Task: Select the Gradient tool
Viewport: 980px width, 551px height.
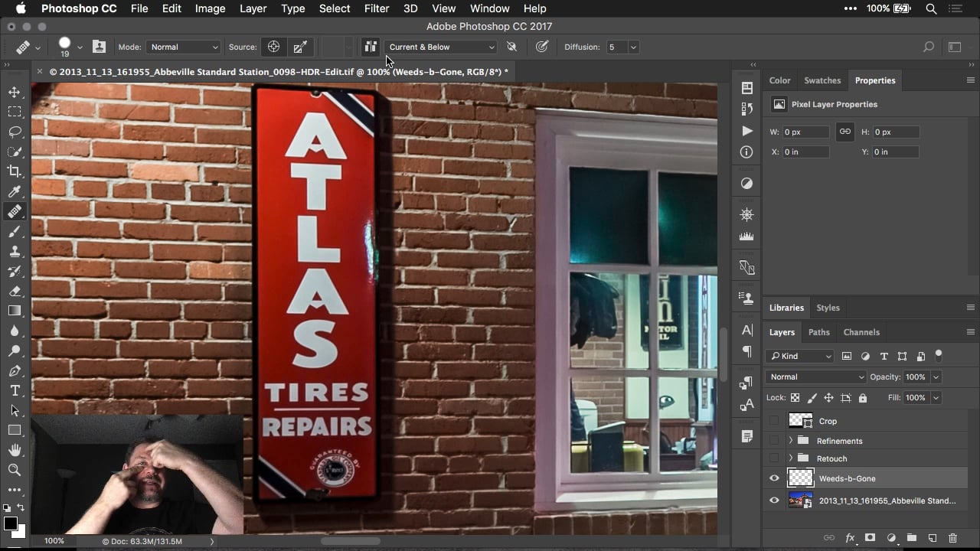Action: tap(15, 311)
